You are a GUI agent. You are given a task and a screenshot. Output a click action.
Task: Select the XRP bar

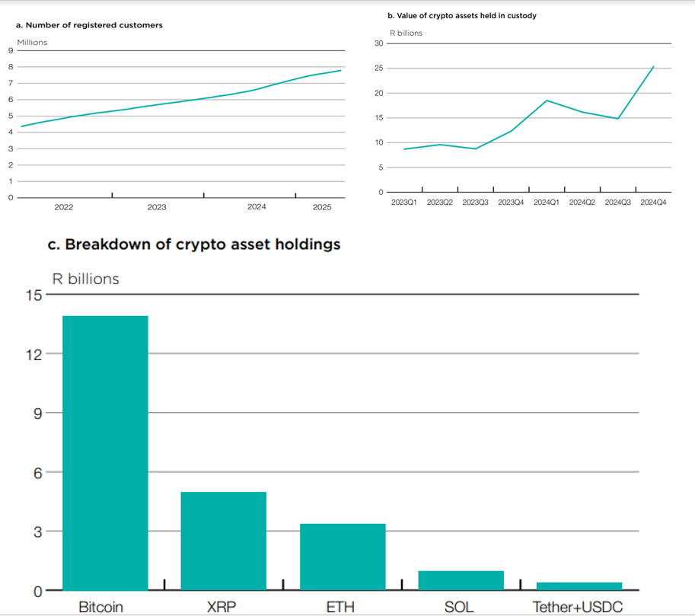click(223, 541)
